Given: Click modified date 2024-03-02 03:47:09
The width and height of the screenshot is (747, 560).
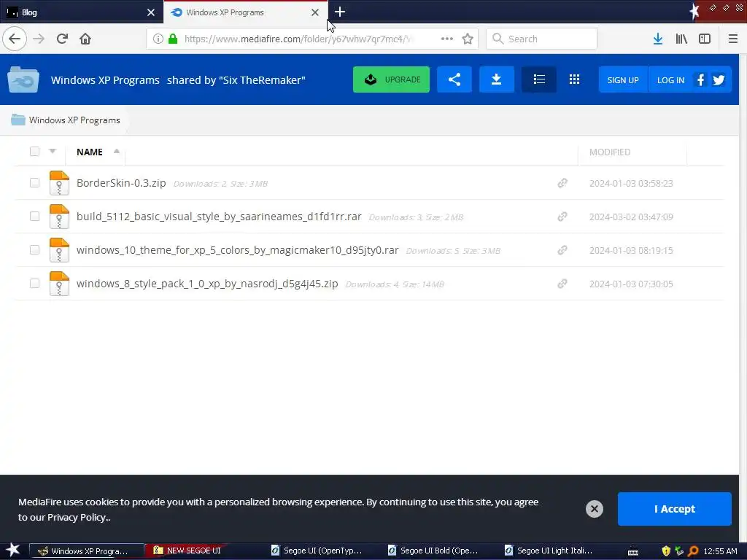Looking at the screenshot, I should [631, 217].
